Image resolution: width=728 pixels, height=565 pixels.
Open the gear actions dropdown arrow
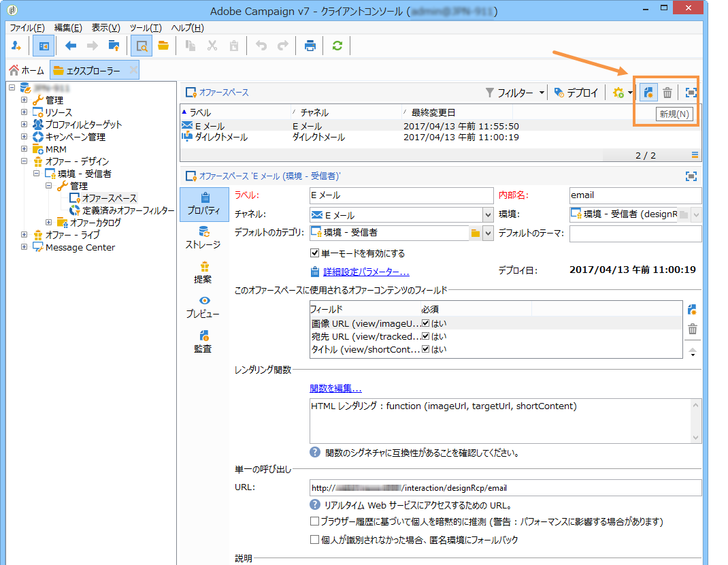[x=630, y=93]
